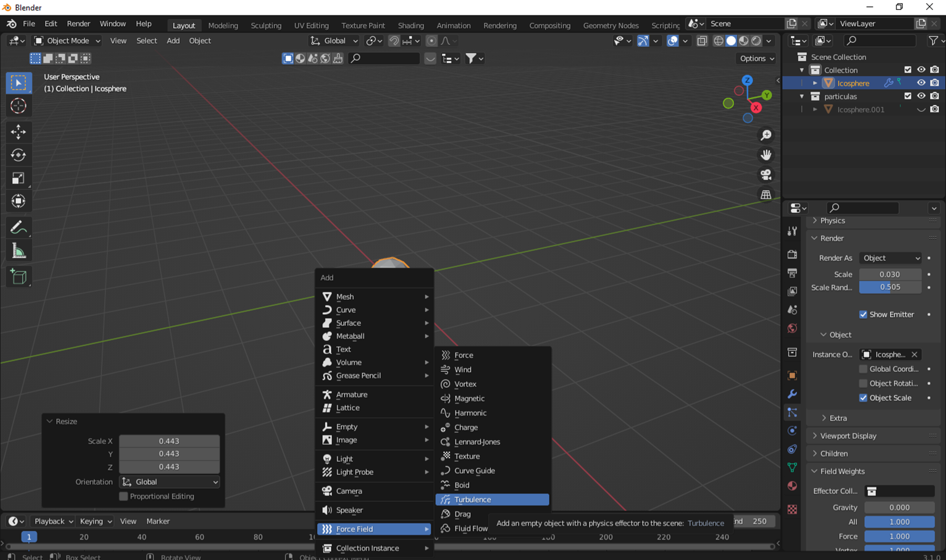Viewport: 946px width, 560px height.
Task: Disable Object Scale checkbox
Action: click(x=863, y=398)
